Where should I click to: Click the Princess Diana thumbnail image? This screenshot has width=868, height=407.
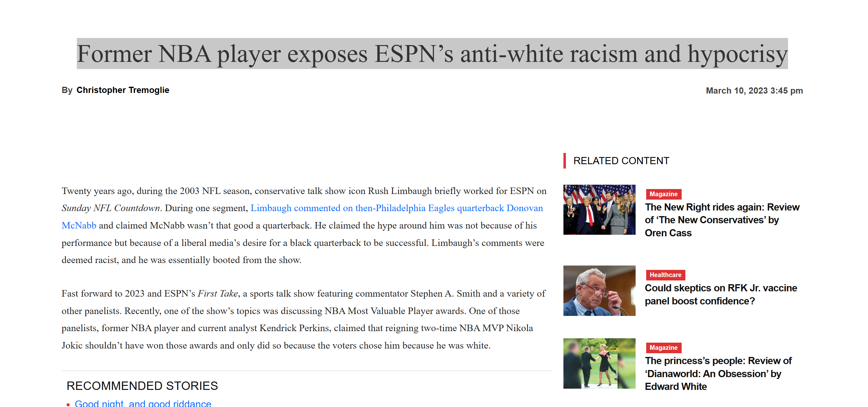tap(599, 363)
